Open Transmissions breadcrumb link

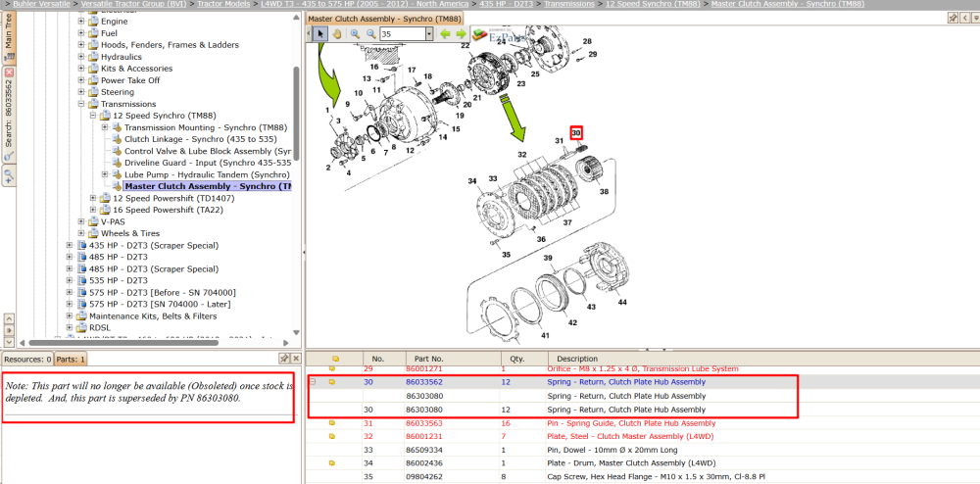568,4
